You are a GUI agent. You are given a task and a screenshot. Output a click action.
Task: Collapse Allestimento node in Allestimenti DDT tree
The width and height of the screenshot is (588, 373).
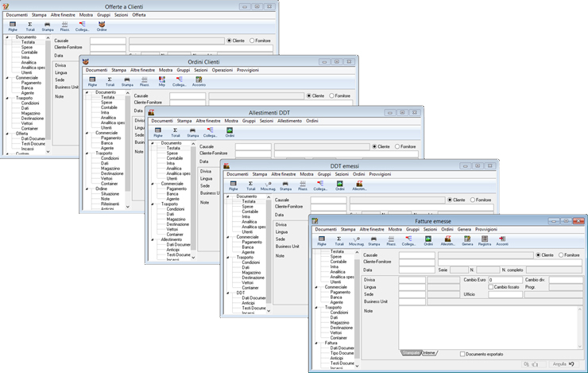click(153, 239)
